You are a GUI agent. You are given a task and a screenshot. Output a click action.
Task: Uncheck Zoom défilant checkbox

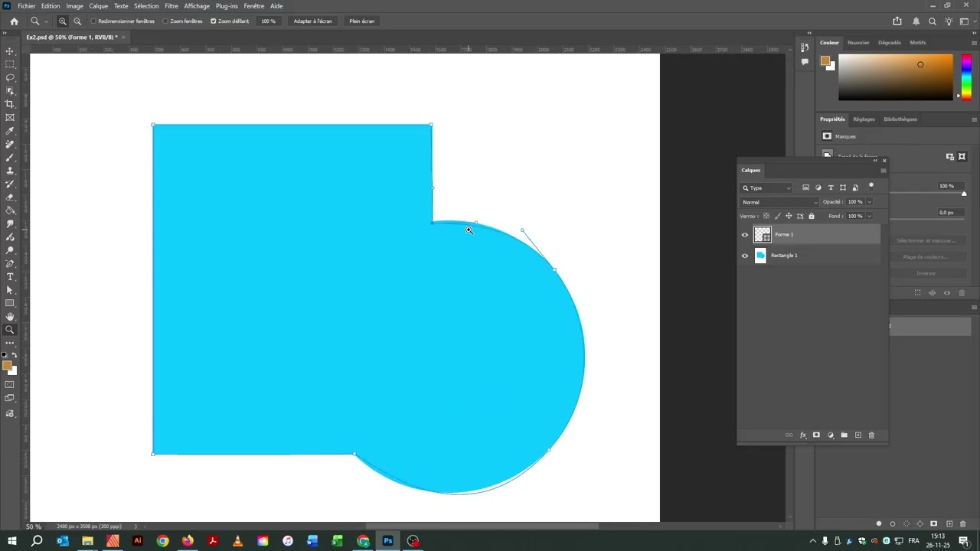pos(214,21)
